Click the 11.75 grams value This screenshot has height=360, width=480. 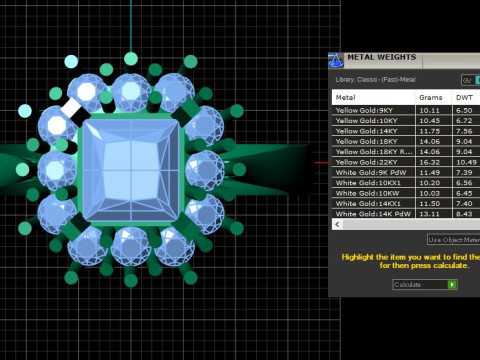430,131
